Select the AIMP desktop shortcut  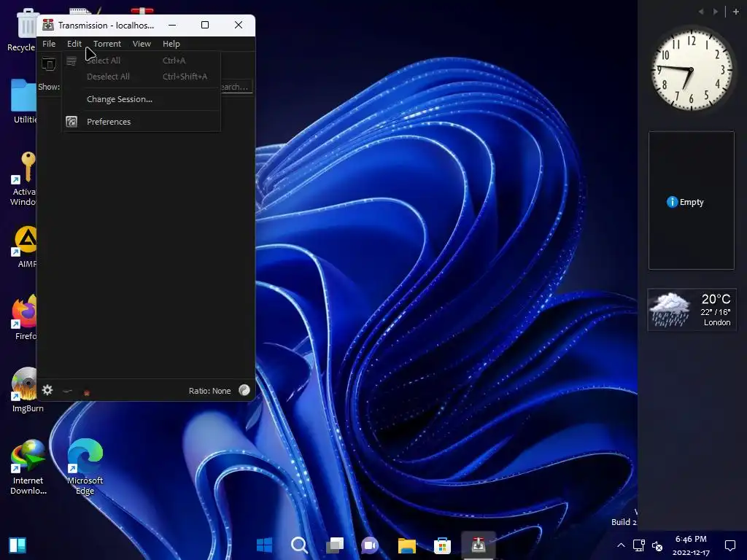24,247
